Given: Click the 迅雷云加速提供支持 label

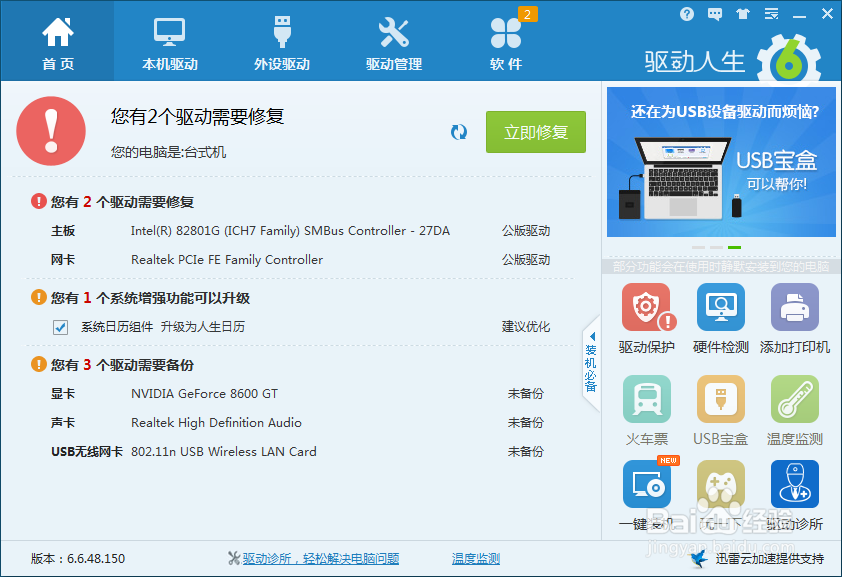Looking at the screenshot, I should pos(770,559).
